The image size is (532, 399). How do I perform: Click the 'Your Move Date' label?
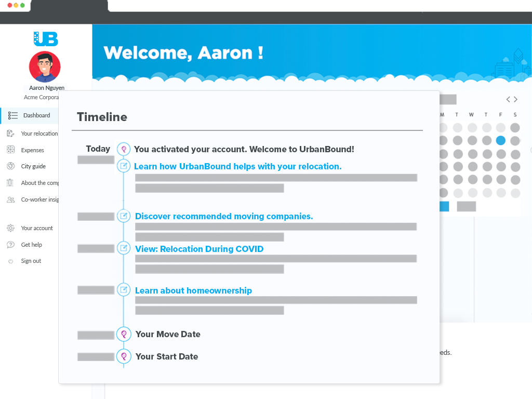[x=168, y=334]
